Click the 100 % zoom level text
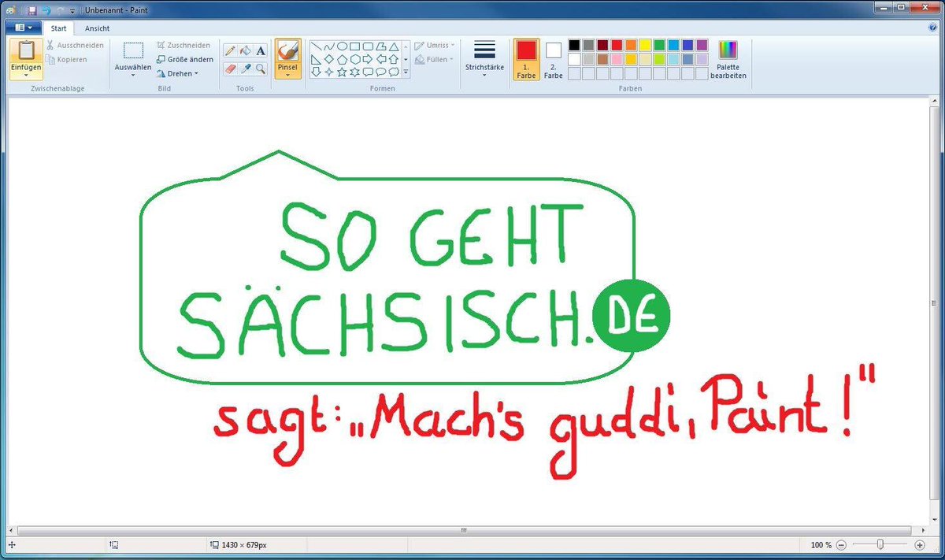945x560 pixels. tap(821, 545)
